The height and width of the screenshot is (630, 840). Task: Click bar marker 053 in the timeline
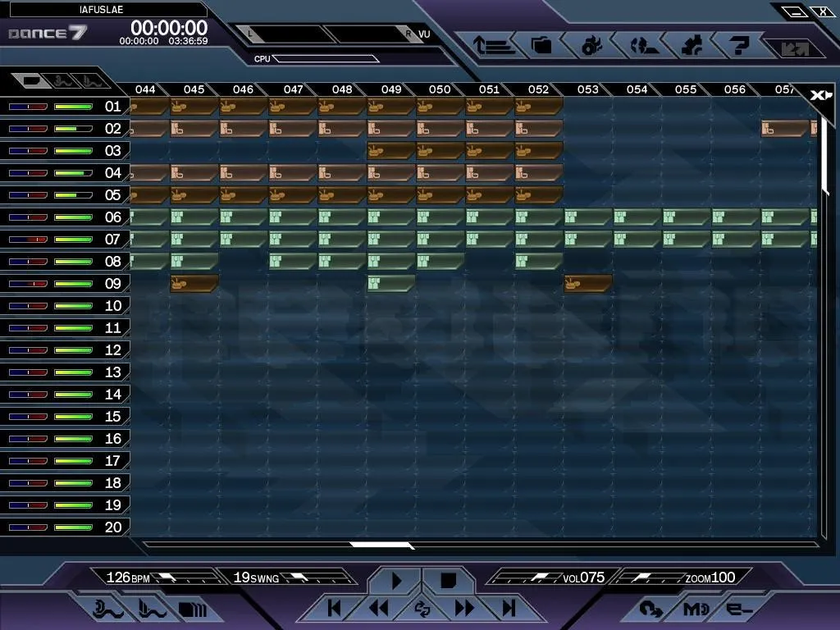(x=587, y=89)
